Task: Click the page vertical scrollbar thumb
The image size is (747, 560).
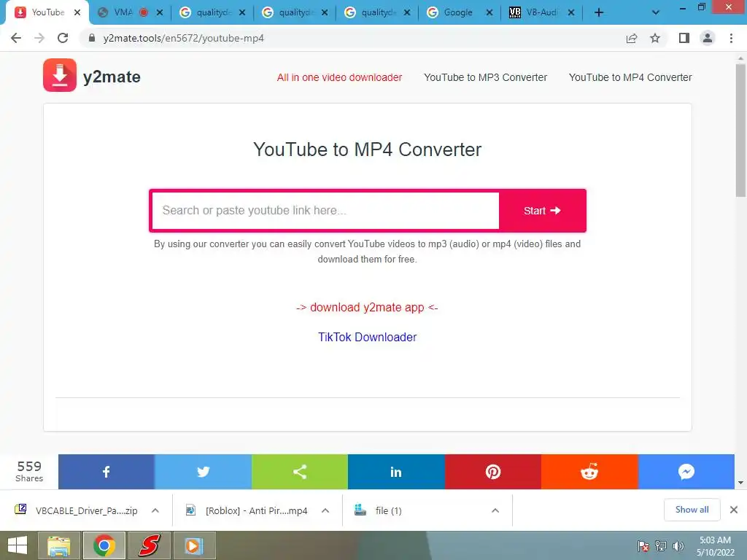Action: pos(740,131)
